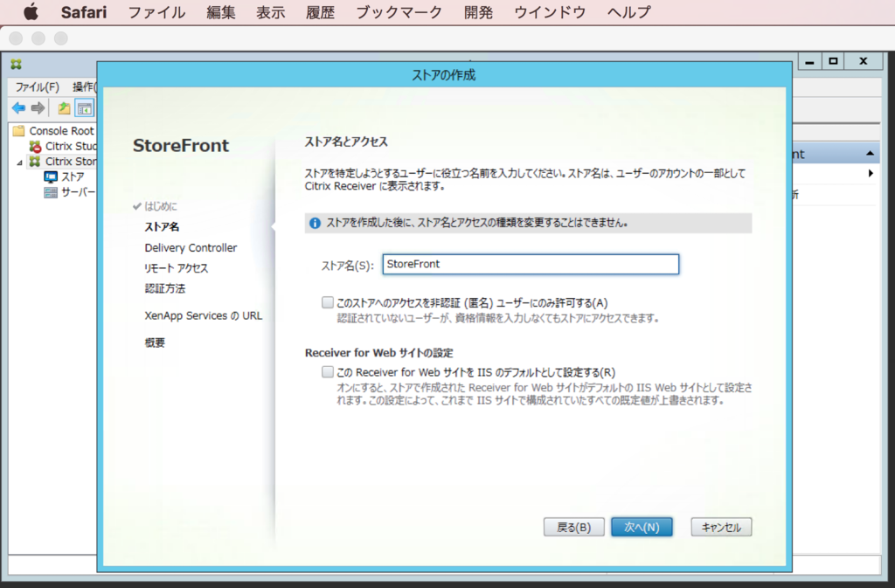
Task: Enable anonymous user access checkbox
Action: coord(328,302)
